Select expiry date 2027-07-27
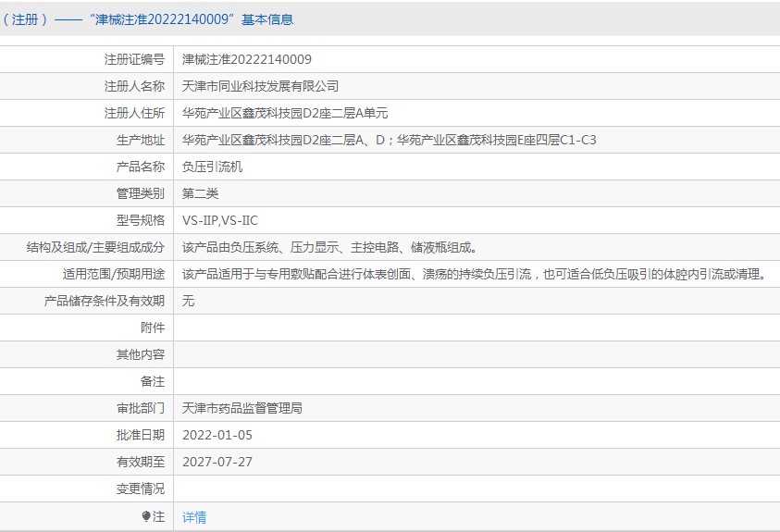The width and height of the screenshot is (780, 532). point(217,463)
